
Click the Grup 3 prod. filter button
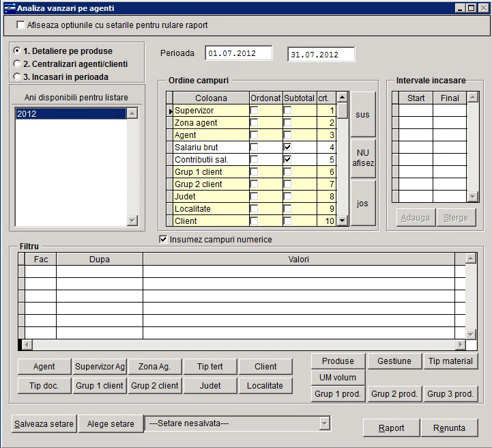click(x=450, y=393)
